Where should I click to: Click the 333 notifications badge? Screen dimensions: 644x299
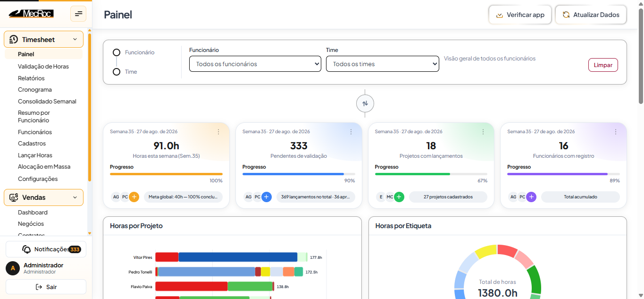[75, 249]
